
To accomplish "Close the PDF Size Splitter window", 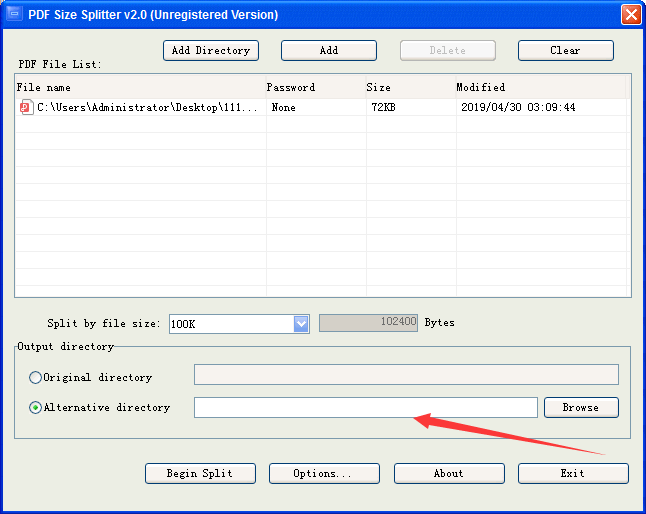I will coord(631,15).
